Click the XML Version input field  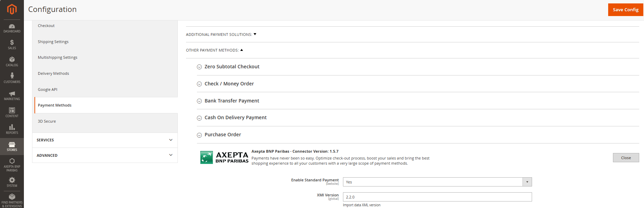[x=437, y=197]
